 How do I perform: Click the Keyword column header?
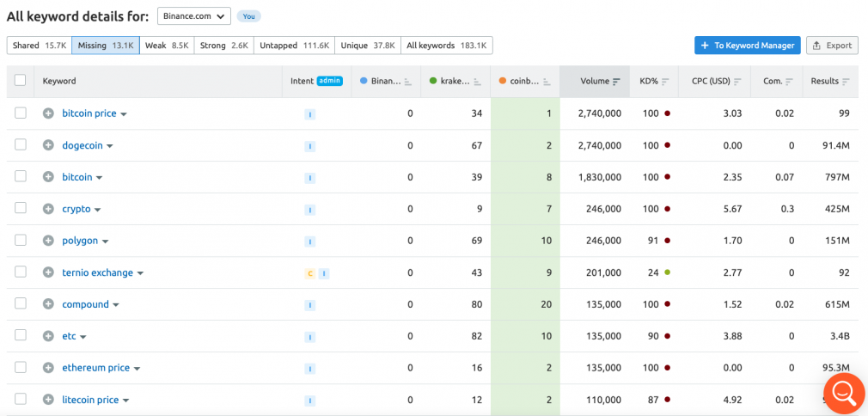click(59, 81)
